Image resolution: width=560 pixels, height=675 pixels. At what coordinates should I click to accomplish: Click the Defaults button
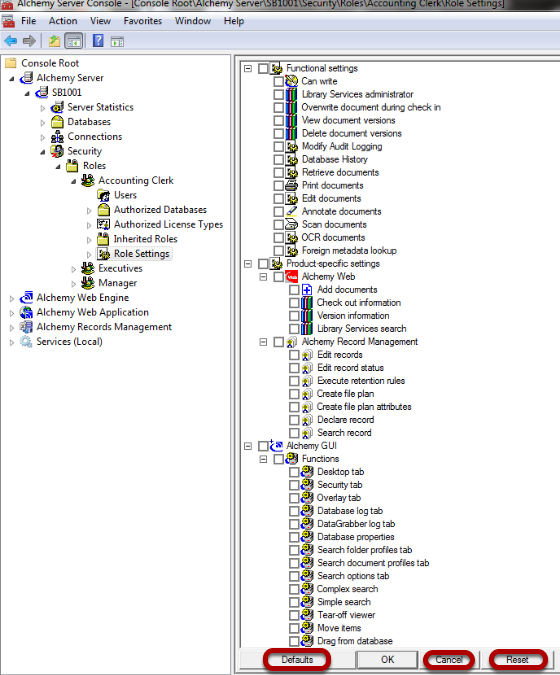[297, 660]
